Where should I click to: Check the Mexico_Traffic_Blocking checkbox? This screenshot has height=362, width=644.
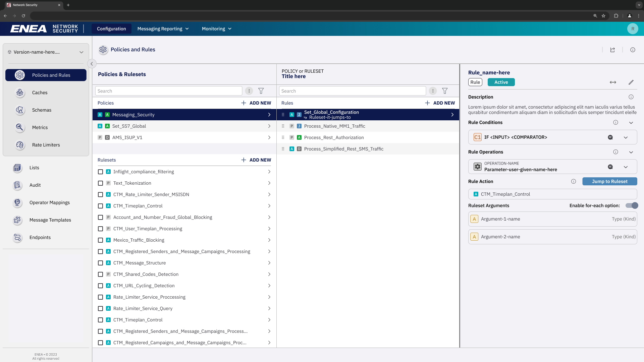coord(100,240)
